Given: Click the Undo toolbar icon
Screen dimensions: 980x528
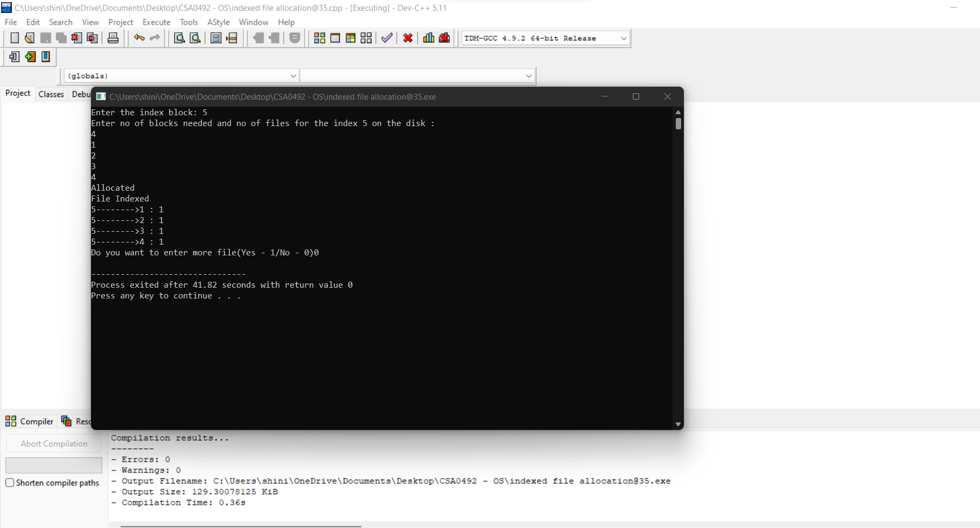Looking at the screenshot, I should pos(139,38).
